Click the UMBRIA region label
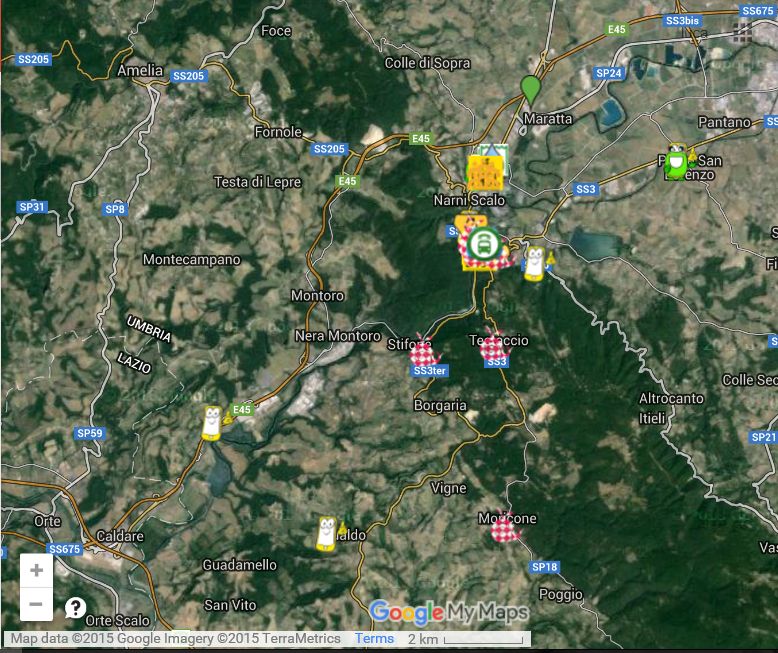778x653 pixels. [149, 329]
